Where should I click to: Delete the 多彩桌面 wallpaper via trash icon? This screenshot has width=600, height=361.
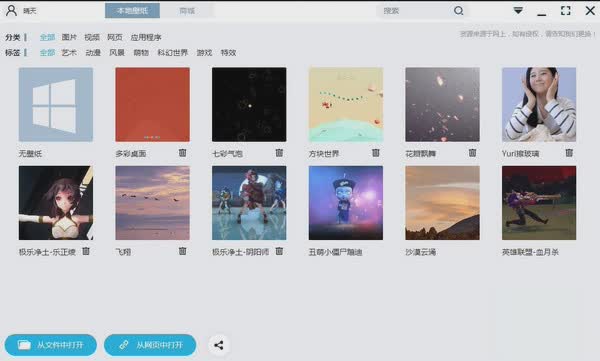click(x=183, y=153)
